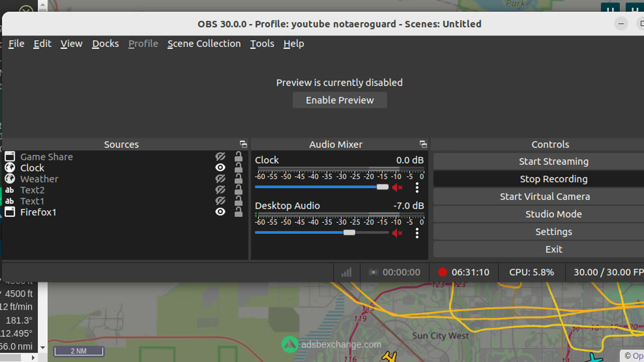Click the 00:00:00 streaming time
Screen dimensions: 644x362
pyautogui.click(x=401, y=272)
